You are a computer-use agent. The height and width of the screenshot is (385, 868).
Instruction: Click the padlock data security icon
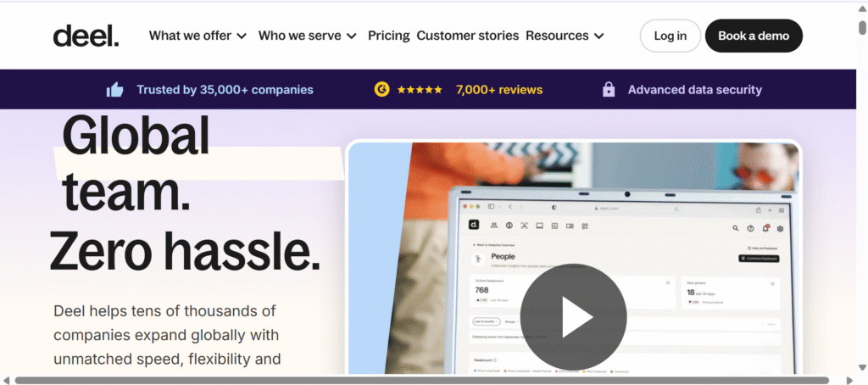[x=608, y=89]
